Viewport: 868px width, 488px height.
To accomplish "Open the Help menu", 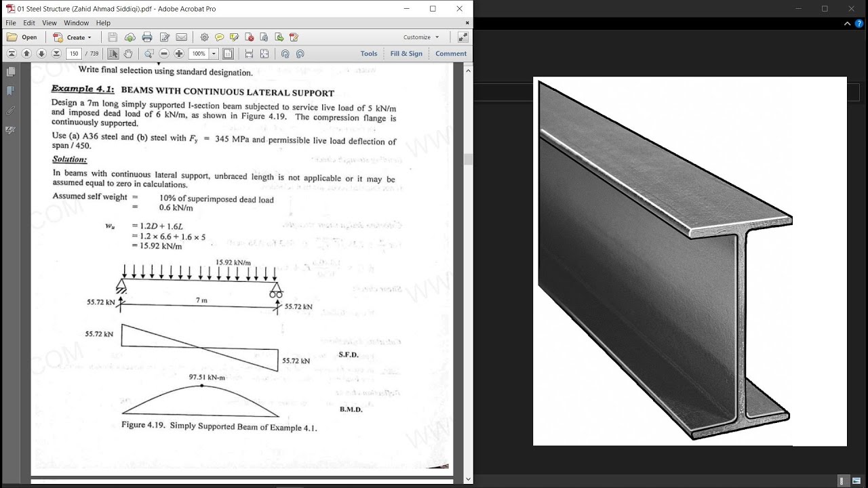I will click(x=103, y=22).
